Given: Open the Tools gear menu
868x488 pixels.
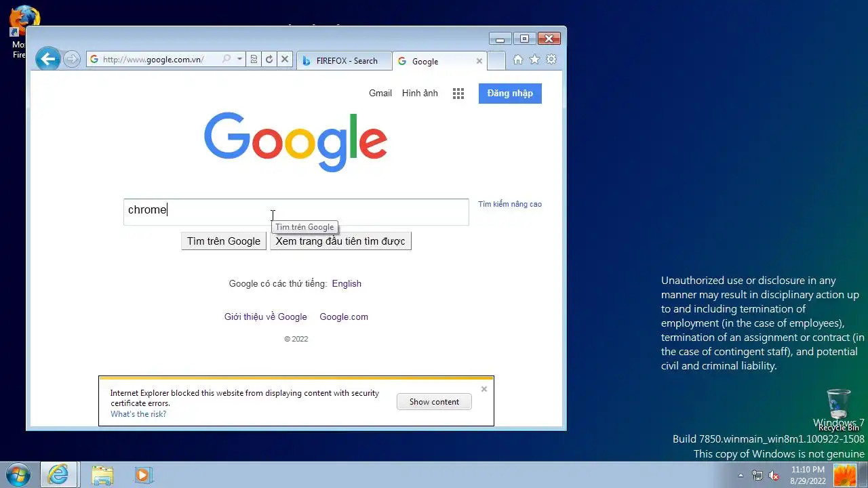Looking at the screenshot, I should tap(551, 60).
